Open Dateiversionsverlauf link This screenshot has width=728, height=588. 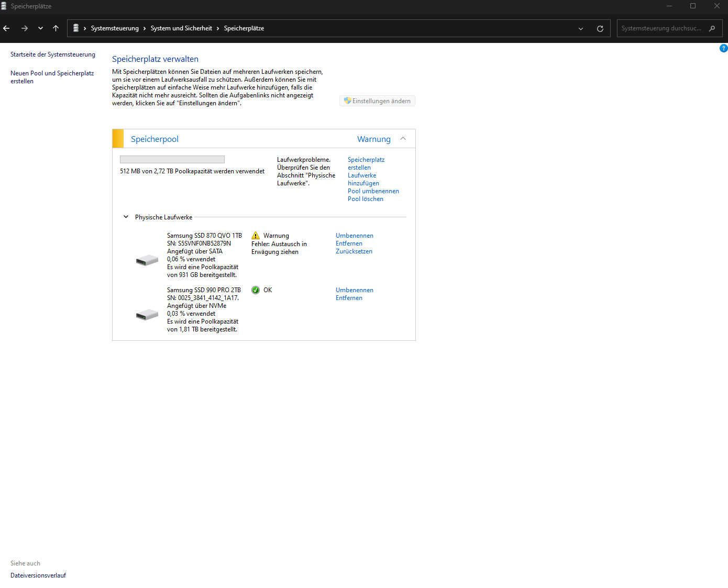[x=38, y=575]
